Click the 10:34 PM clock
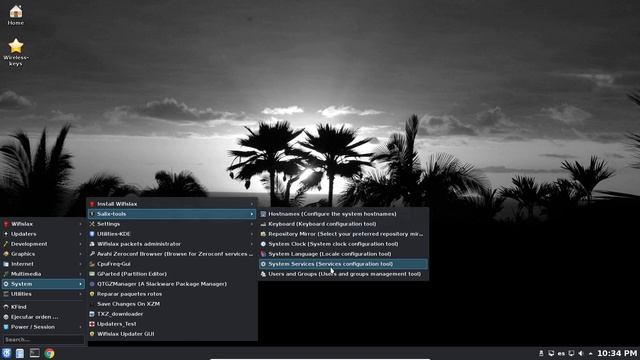The image size is (640, 360). pyautogui.click(x=617, y=353)
